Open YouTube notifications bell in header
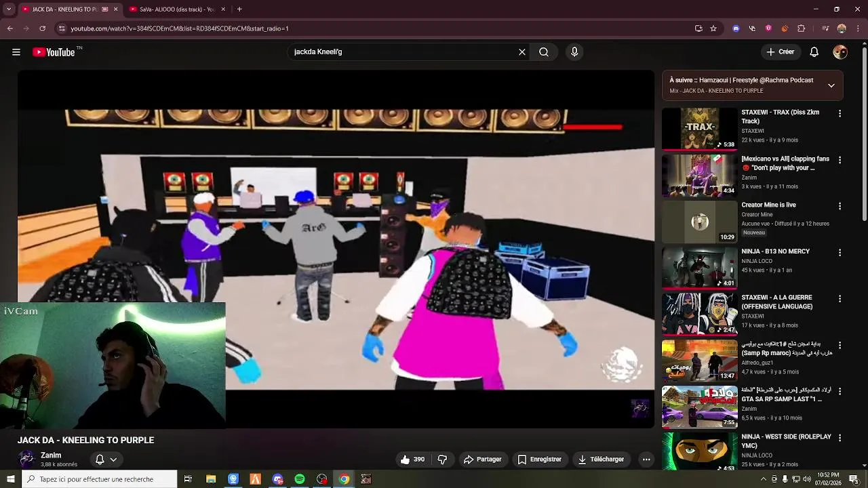 point(814,52)
